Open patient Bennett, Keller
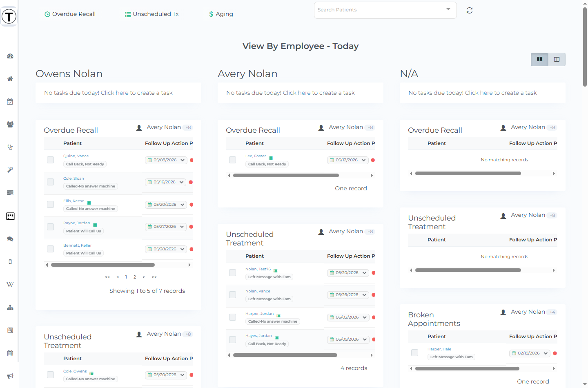This screenshot has width=588, height=388. click(x=78, y=245)
